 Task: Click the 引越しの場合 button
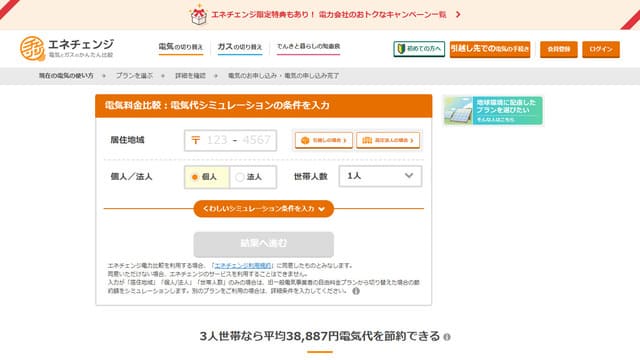tap(324, 140)
